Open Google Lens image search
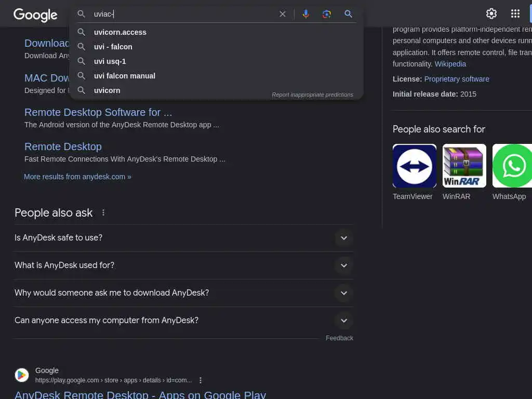 326,14
